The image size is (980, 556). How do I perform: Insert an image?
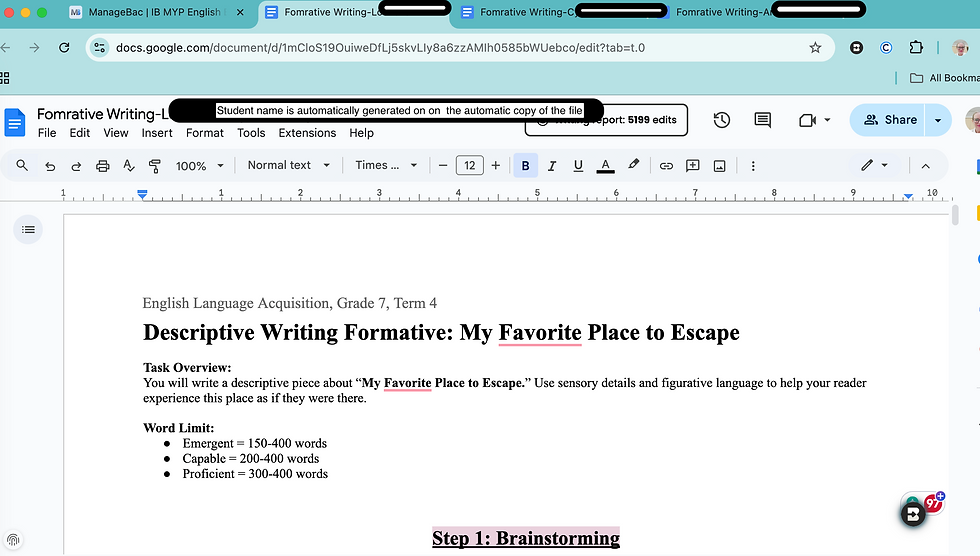(x=719, y=166)
